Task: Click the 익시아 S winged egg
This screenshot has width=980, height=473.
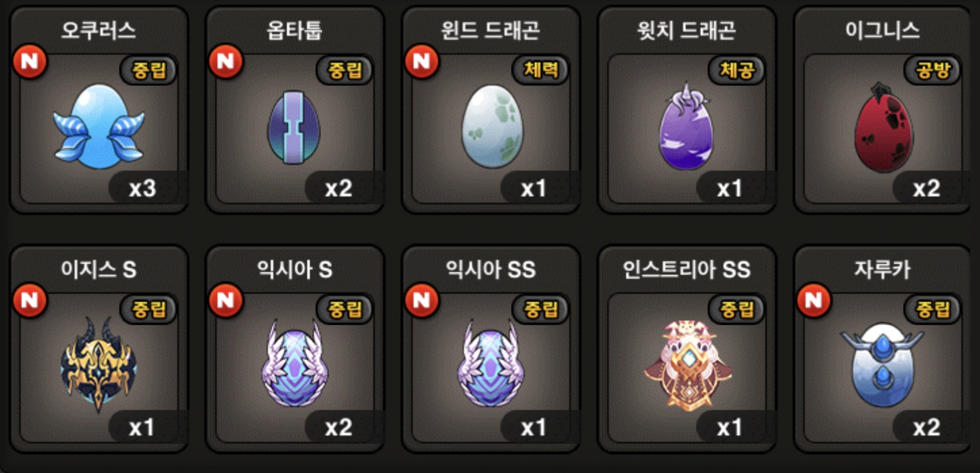Action: [295, 363]
